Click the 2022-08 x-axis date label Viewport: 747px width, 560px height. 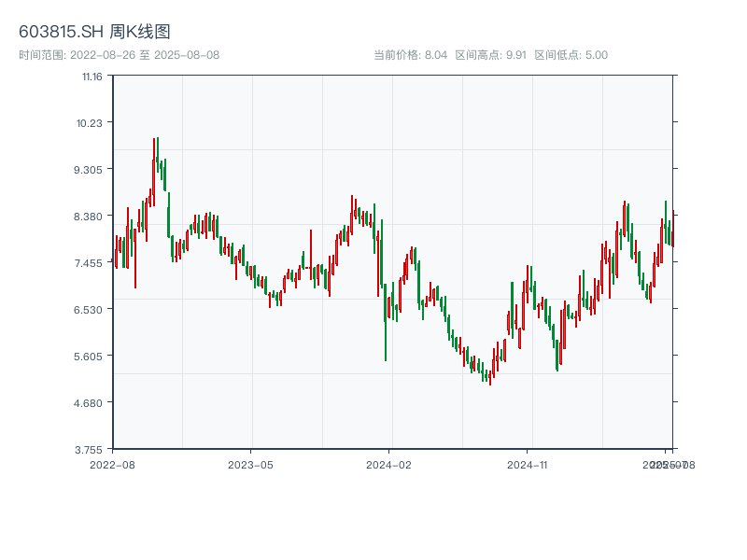112,464
